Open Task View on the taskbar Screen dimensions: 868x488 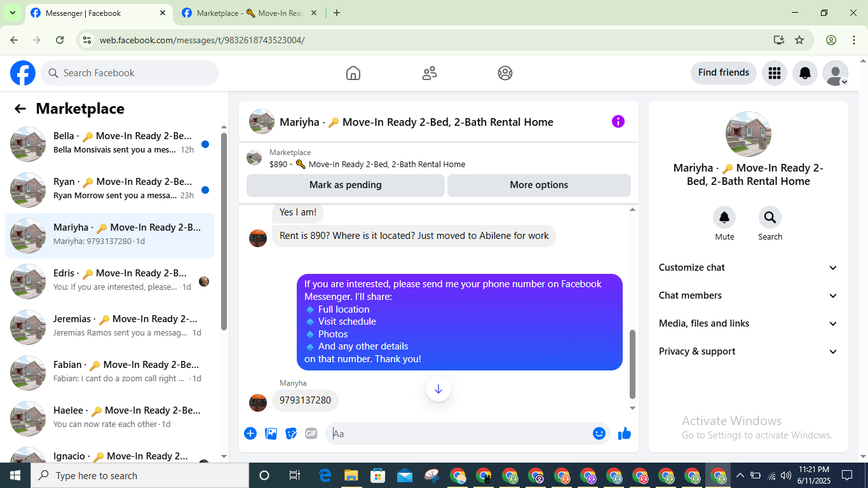coord(295,475)
